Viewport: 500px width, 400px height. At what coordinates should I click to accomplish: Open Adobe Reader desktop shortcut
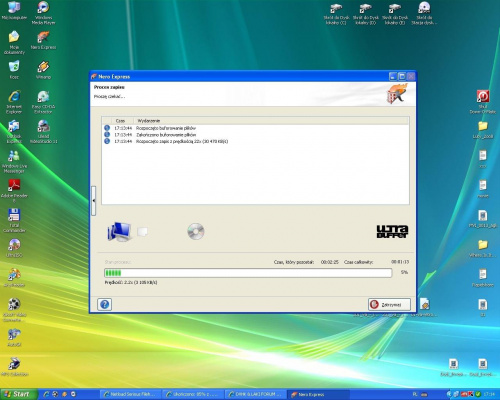pyautogui.click(x=14, y=191)
